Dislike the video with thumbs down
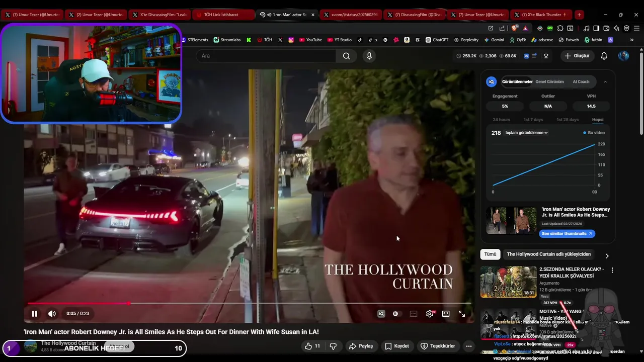The width and height of the screenshot is (644, 362). [333, 346]
